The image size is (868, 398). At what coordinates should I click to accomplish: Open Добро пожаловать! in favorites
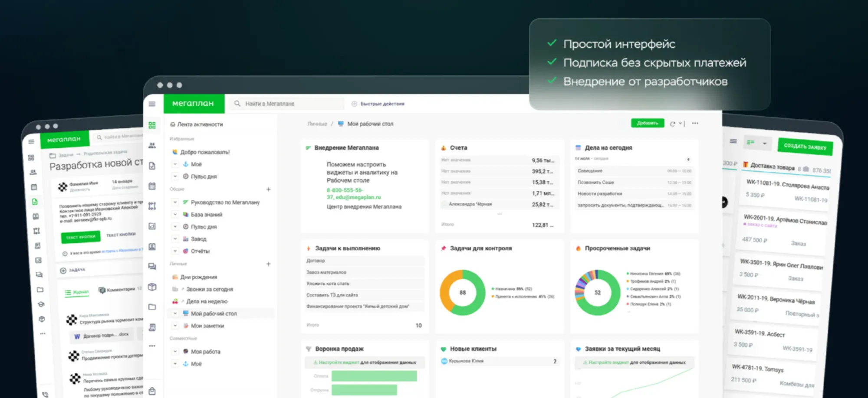tap(201, 152)
